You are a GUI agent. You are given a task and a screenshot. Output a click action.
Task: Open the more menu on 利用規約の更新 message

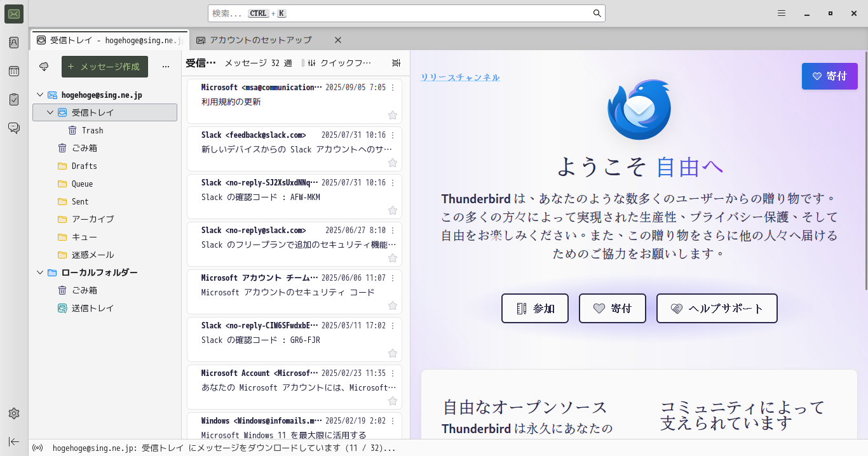click(393, 88)
